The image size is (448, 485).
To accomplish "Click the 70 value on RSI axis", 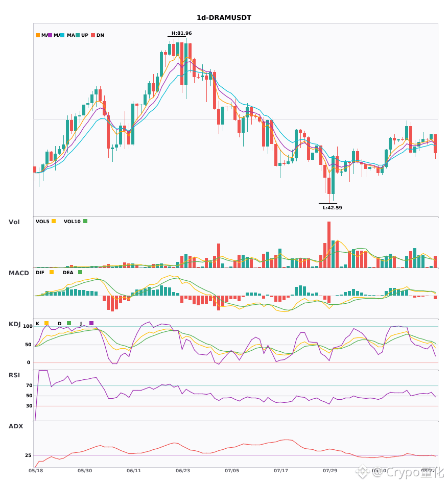I will [30, 385].
